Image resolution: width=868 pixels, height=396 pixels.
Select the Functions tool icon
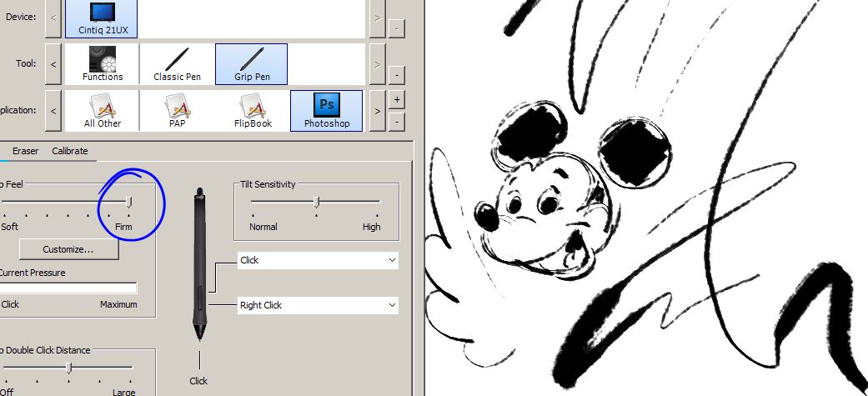coord(103,63)
